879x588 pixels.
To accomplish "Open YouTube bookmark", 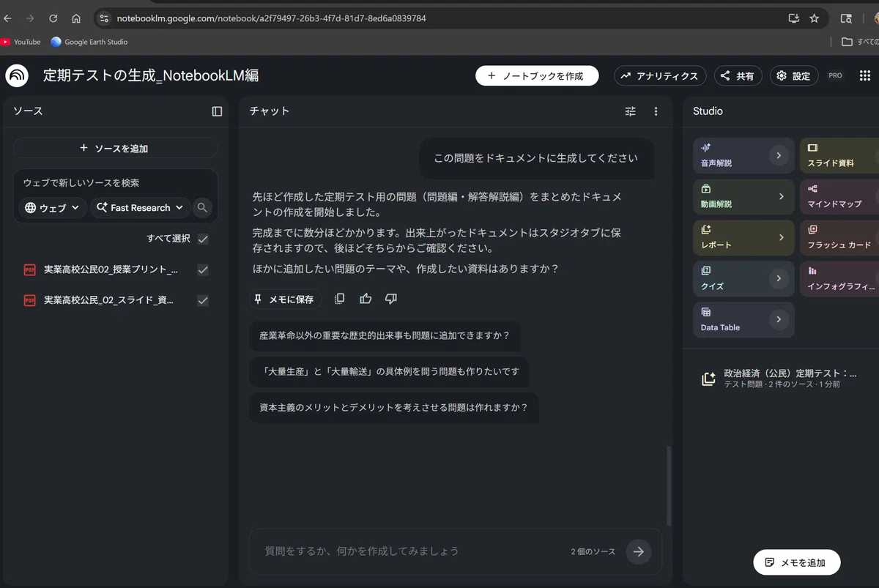I will 21,42.
